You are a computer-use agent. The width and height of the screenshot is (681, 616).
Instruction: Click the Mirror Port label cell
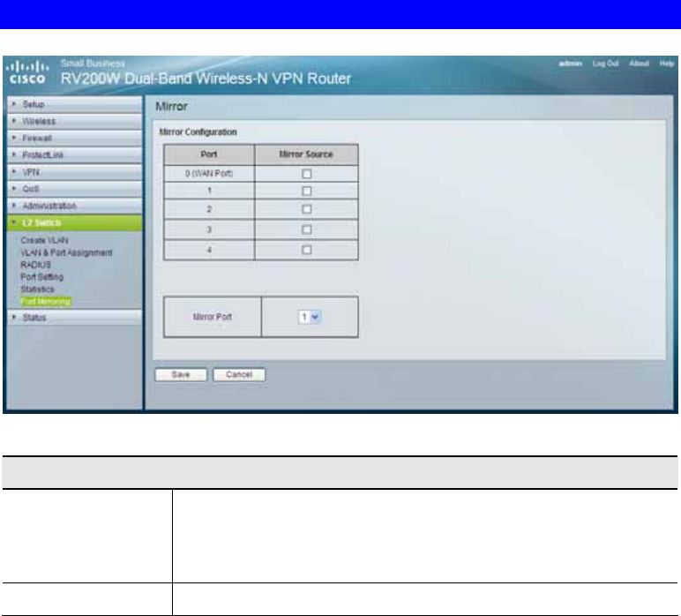(x=213, y=317)
